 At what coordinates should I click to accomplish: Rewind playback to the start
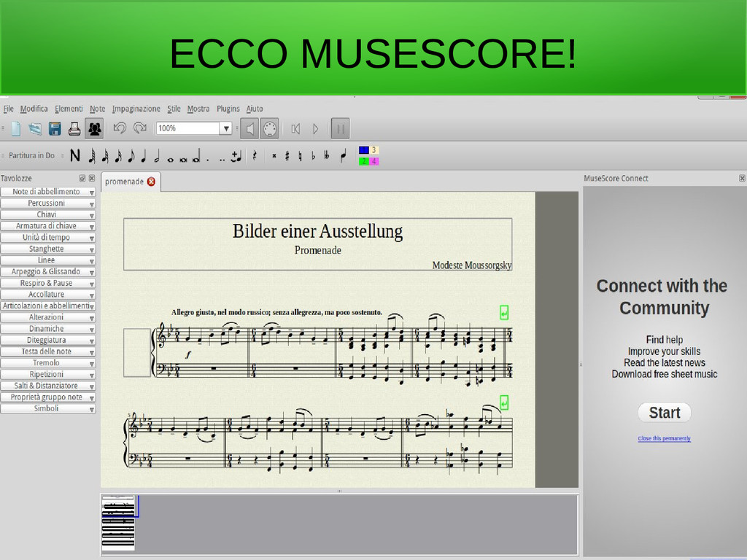tap(295, 128)
